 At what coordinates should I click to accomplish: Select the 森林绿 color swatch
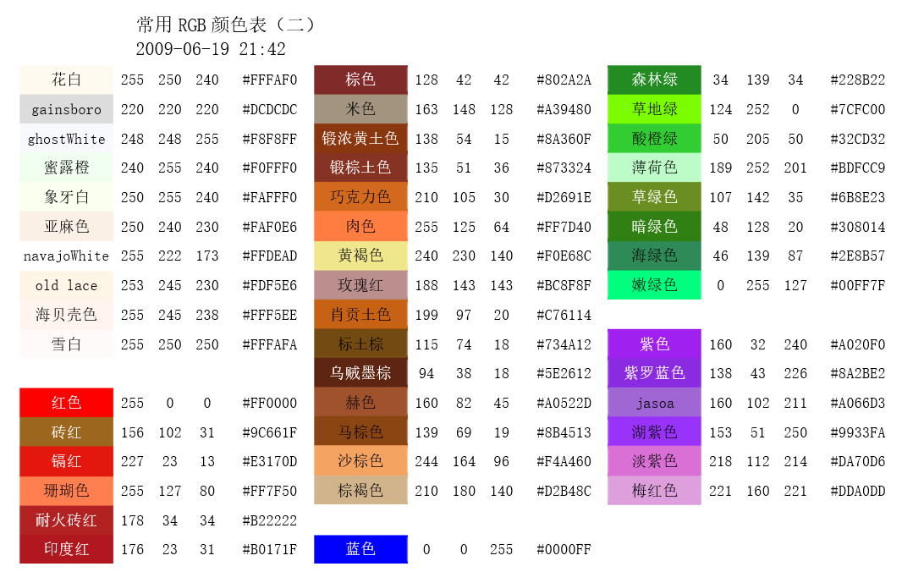click(654, 80)
